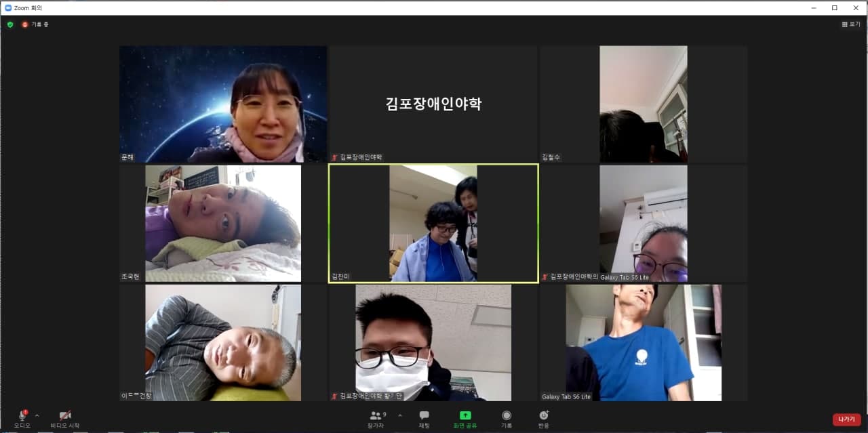Select the masked man with glasses tile
868x433 pixels.
tap(433, 343)
